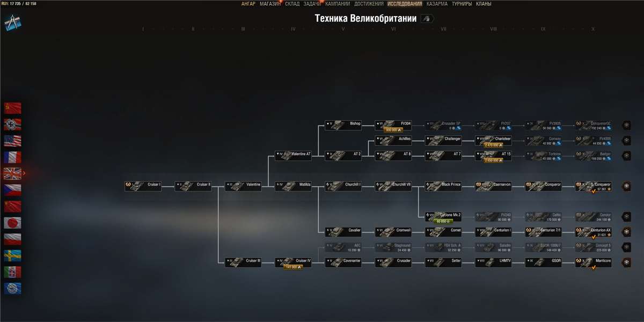
Task: Click the blueprints compass icon at top left
Action: tap(12, 23)
